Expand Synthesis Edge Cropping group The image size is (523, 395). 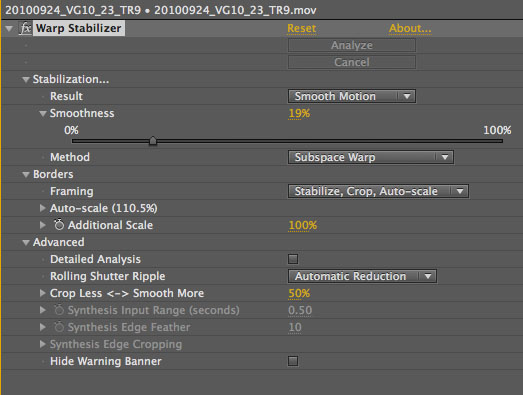click(42, 344)
